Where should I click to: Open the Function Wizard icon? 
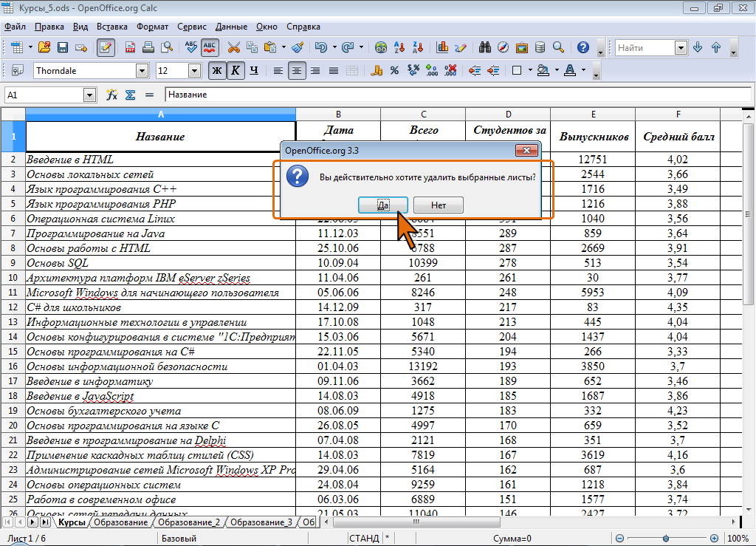point(112,95)
